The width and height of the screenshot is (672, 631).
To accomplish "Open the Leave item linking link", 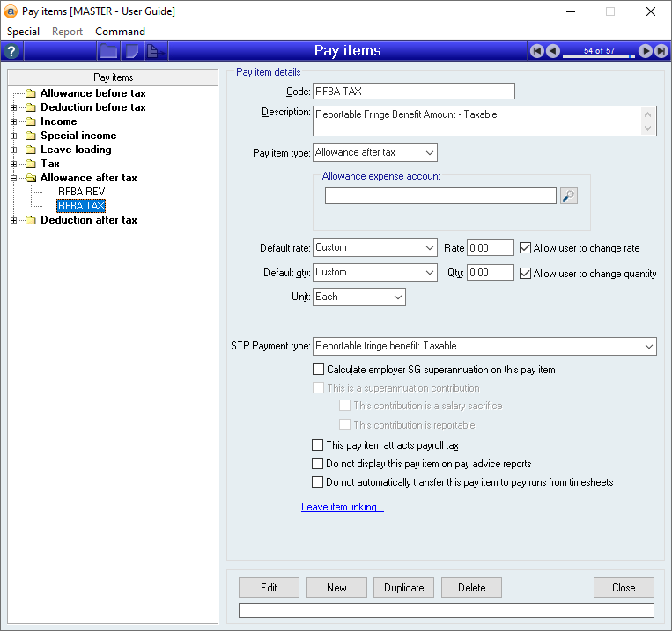I will click(x=342, y=507).
